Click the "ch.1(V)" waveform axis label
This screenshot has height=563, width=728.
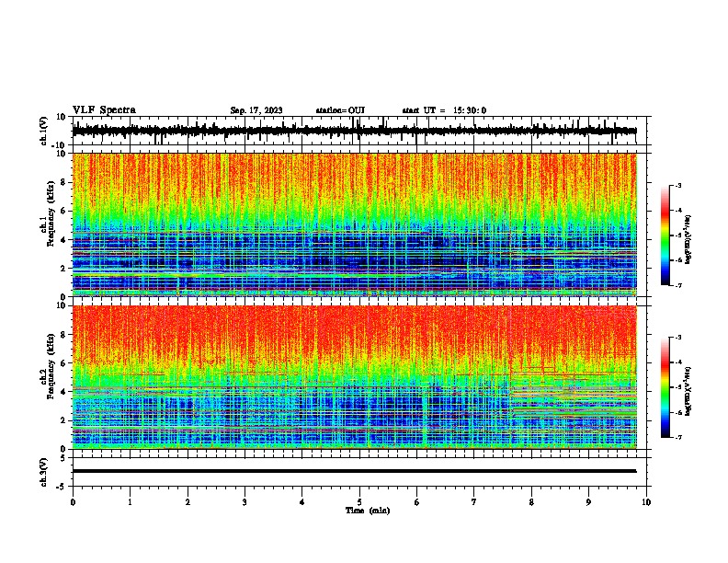[x=44, y=131]
